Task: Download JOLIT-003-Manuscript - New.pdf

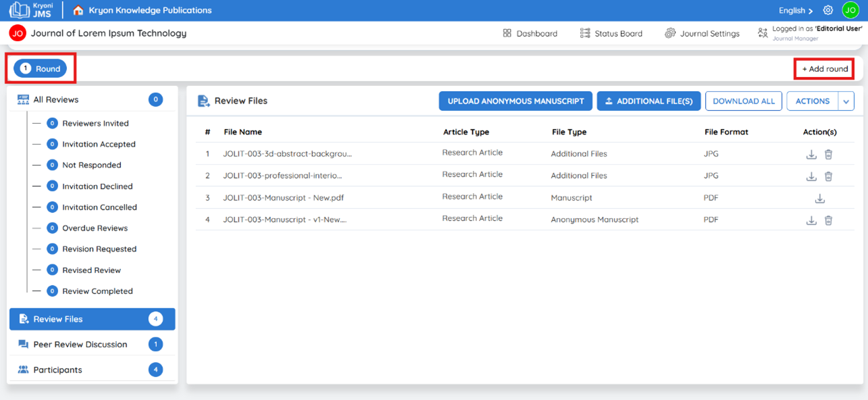Action: point(819,199)
